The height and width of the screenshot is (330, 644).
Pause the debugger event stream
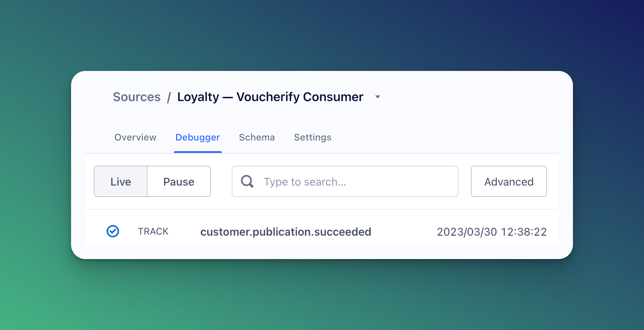click(x=179, y=182)
